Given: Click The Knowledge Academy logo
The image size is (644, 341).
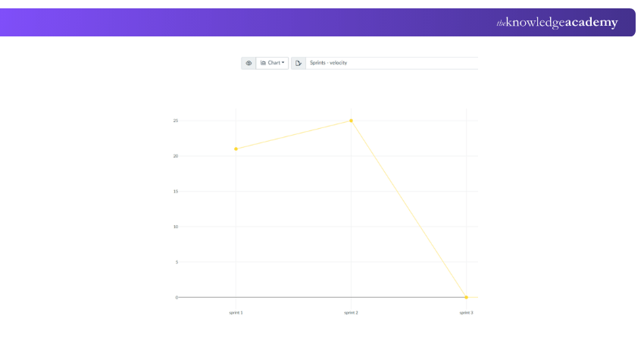Looking at the screenshot, I should [x=557, y=23].
